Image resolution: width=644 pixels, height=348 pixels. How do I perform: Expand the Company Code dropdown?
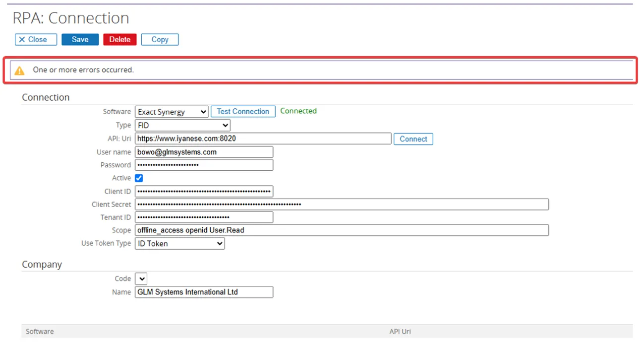[x=141, y=279]
